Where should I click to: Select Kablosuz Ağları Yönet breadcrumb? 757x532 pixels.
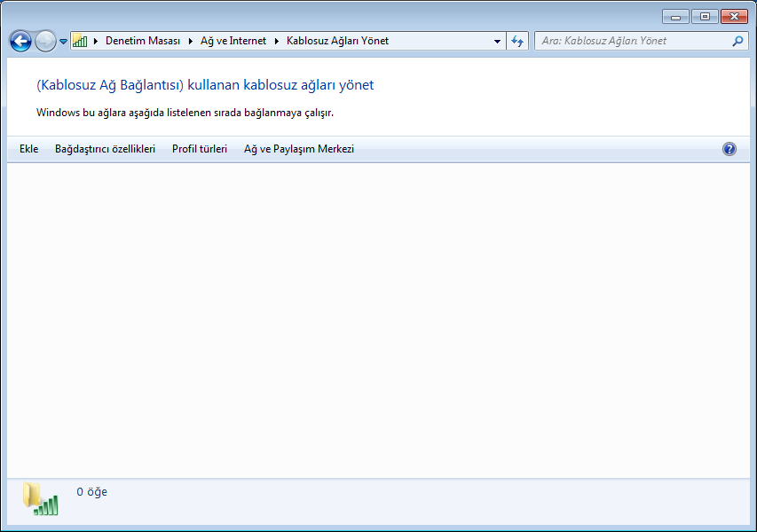(337, 41)
